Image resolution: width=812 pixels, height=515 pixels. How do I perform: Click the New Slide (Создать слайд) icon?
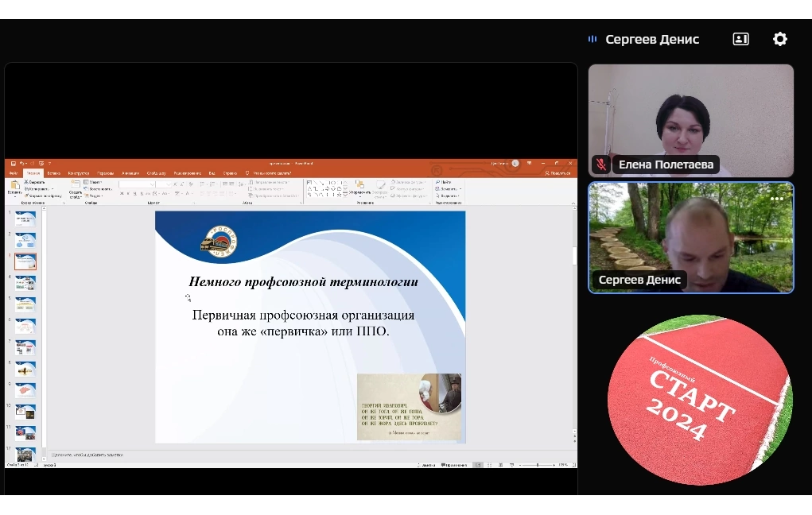pos(76,185)
